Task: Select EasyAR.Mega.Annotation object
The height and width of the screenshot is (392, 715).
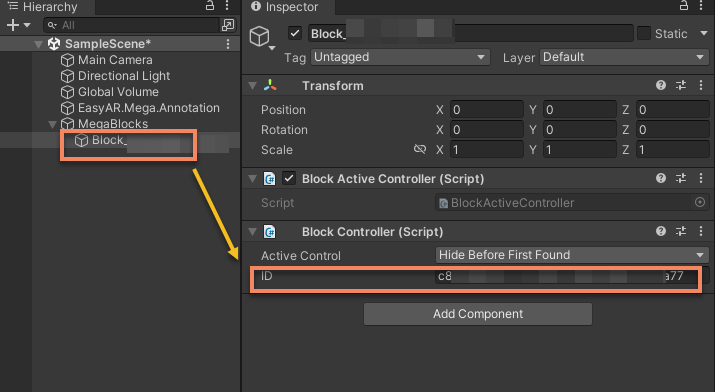Action: point(149,108)
